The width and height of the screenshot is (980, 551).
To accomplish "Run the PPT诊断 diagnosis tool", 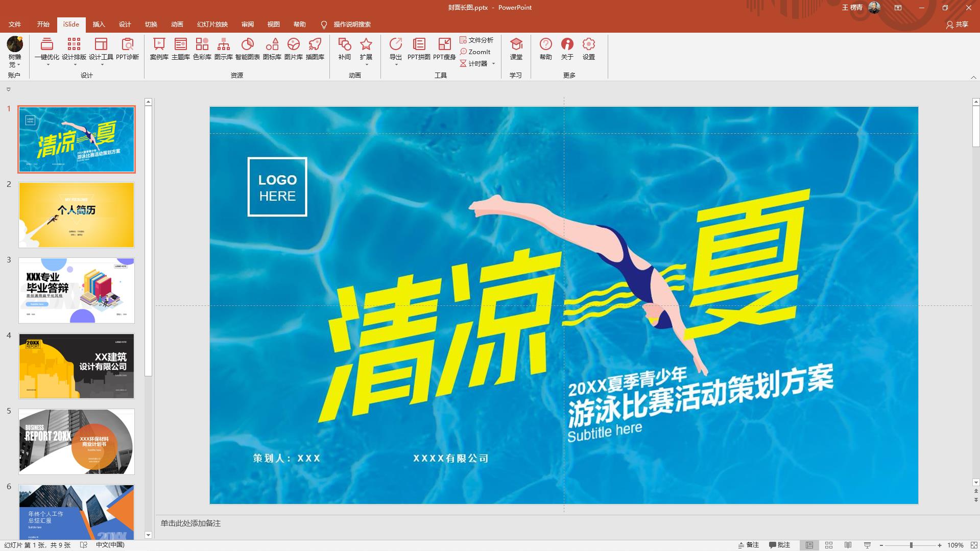I will click(128, 49).
